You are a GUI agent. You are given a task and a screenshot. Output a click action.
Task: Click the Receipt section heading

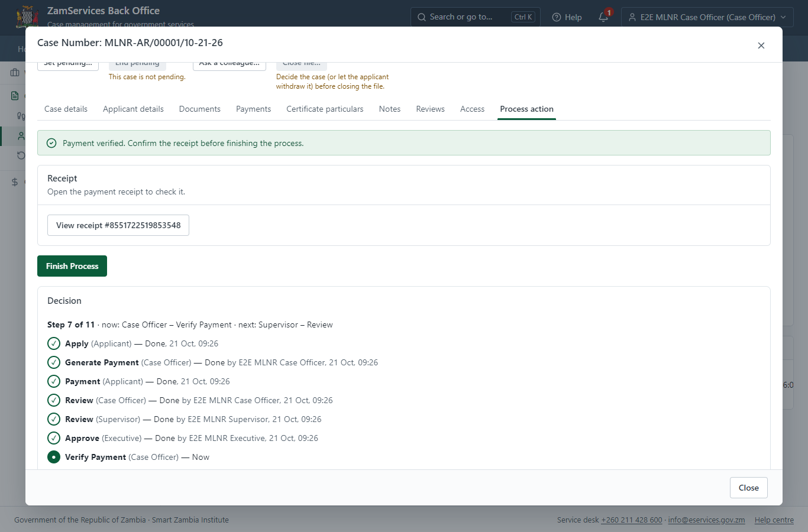click(62, 178)
